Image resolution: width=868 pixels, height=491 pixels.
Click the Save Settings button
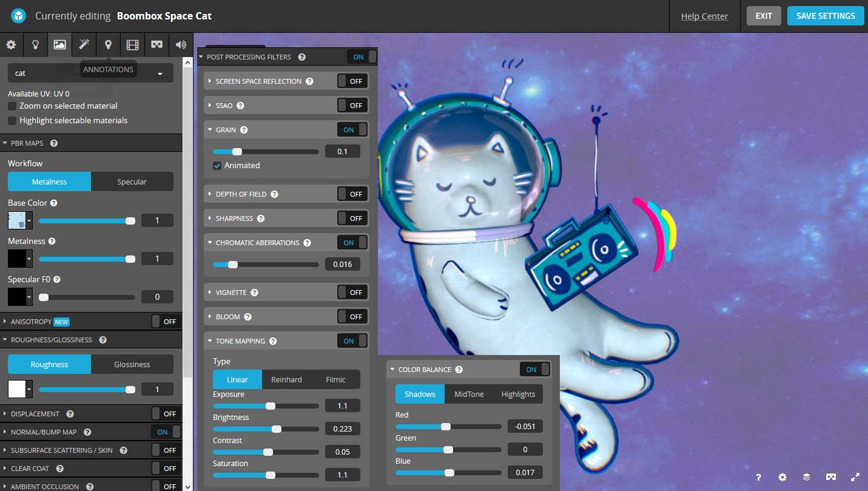coord(825,16)
